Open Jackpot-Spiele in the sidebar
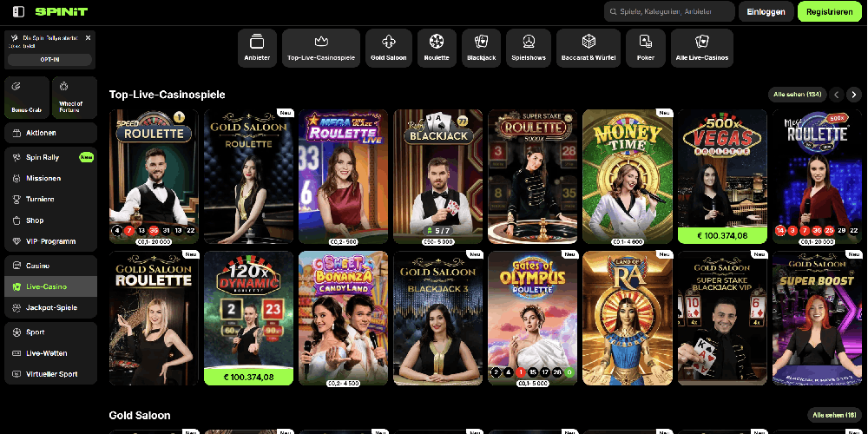868x434 pixels. pyautogui.click(x=50, y=308)
